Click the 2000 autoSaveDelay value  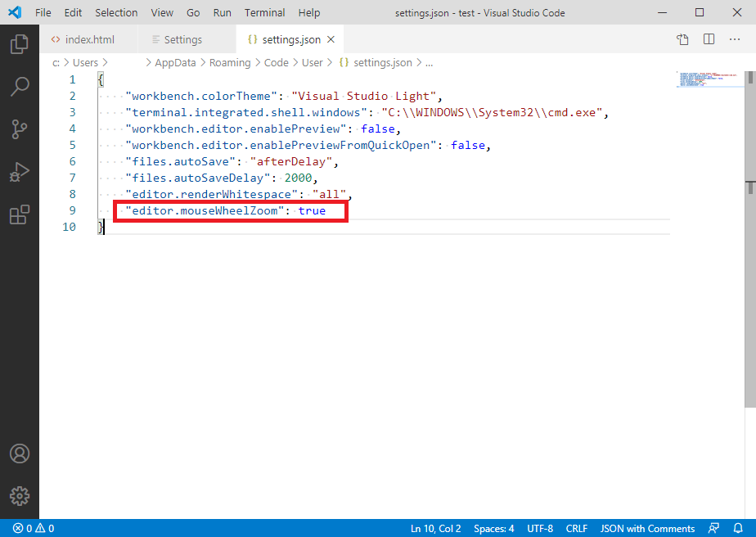pyautogui.click(x=298, y=178)
